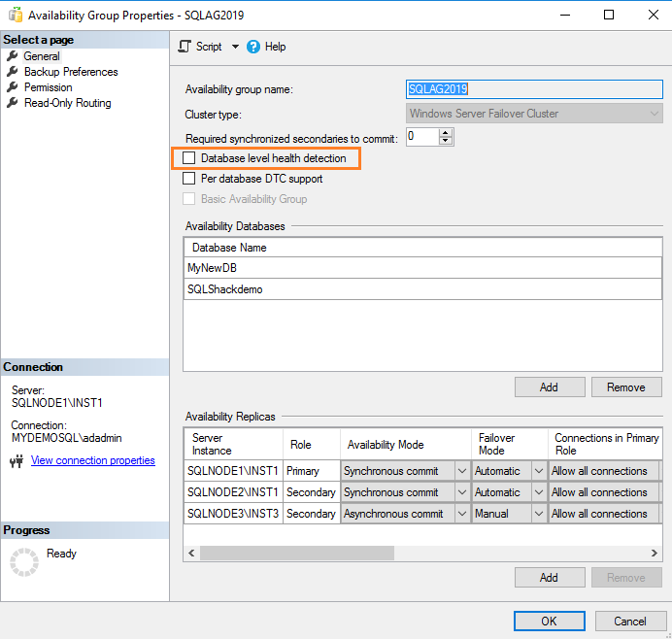Image resolution: width=672 pixels, height=639 pixels.
Task: Click the replicas grid right scroll arrow
Action: pos(654,553)
